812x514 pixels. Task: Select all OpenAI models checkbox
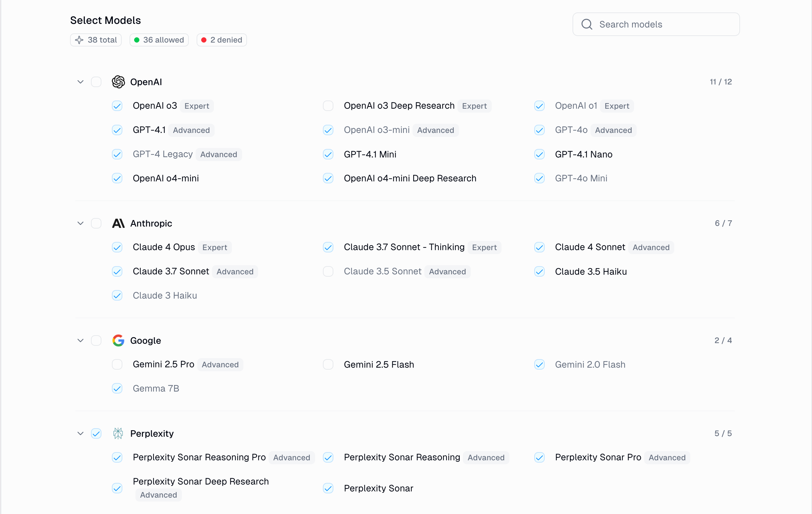[96, 82]
